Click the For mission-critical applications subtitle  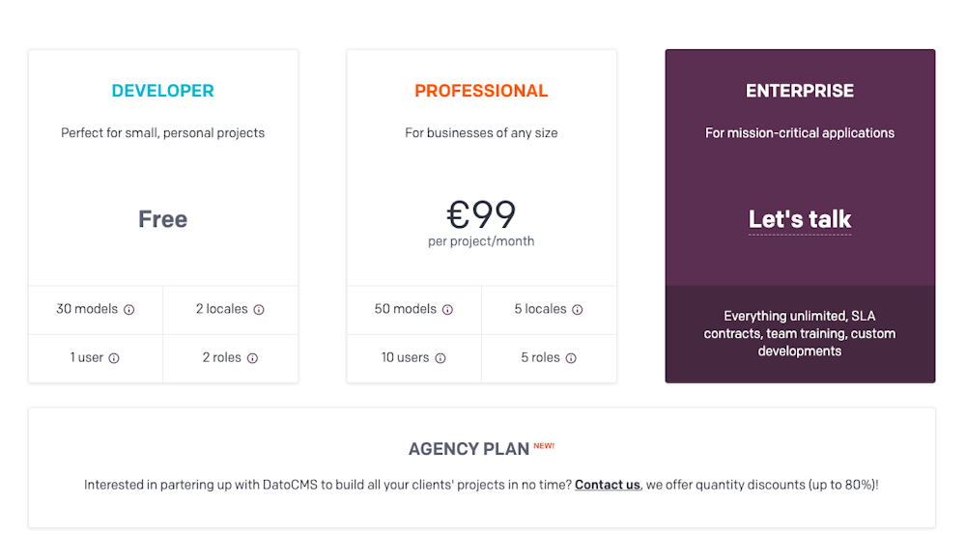coord(800,133)
